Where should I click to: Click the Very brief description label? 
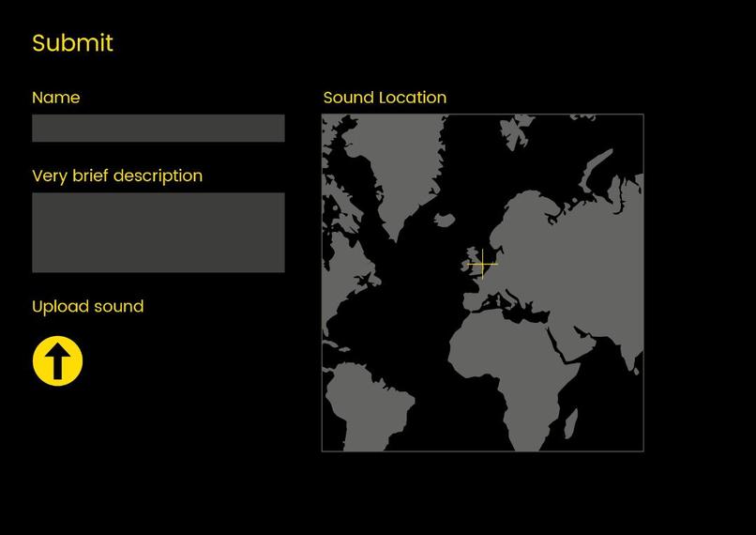pyautogui.click(x=117, y=176)
